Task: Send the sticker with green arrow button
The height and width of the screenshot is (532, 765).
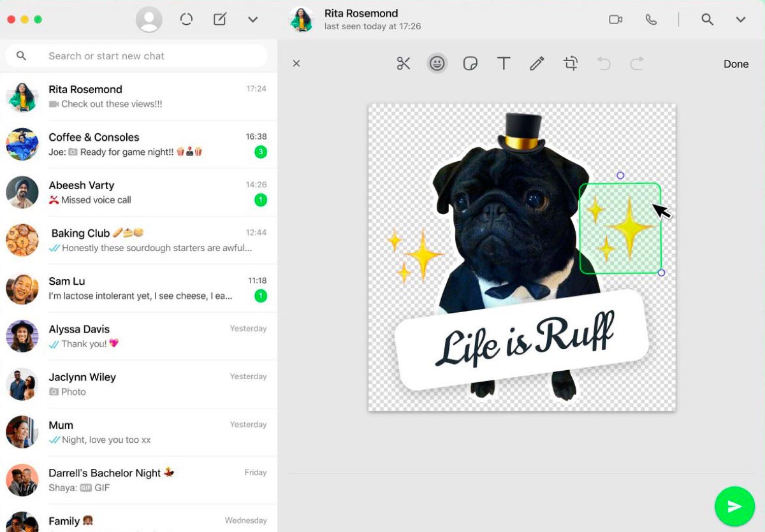Action: [x=735, y=507]
